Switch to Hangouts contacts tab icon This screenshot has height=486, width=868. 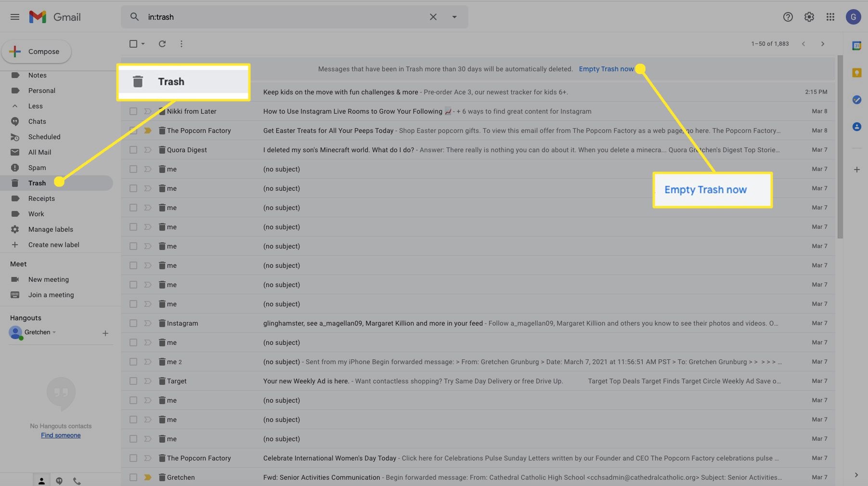(x=41, y=481)
